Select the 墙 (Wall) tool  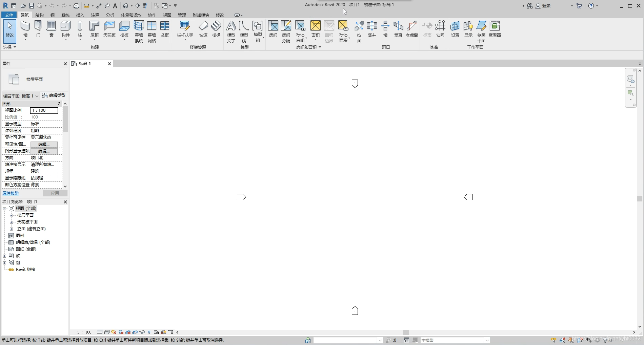(x=25, y=30)
